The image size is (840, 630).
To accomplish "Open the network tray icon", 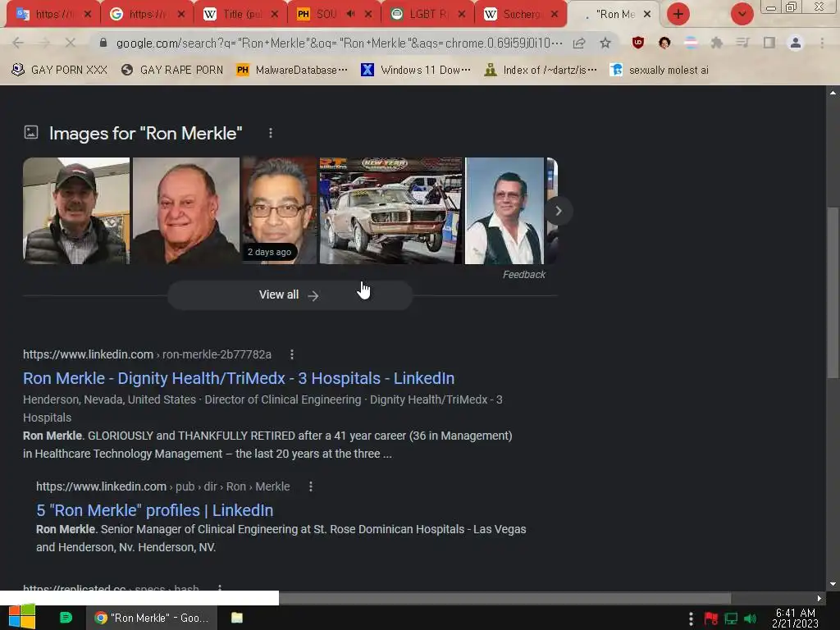I will tap(731, 619).
